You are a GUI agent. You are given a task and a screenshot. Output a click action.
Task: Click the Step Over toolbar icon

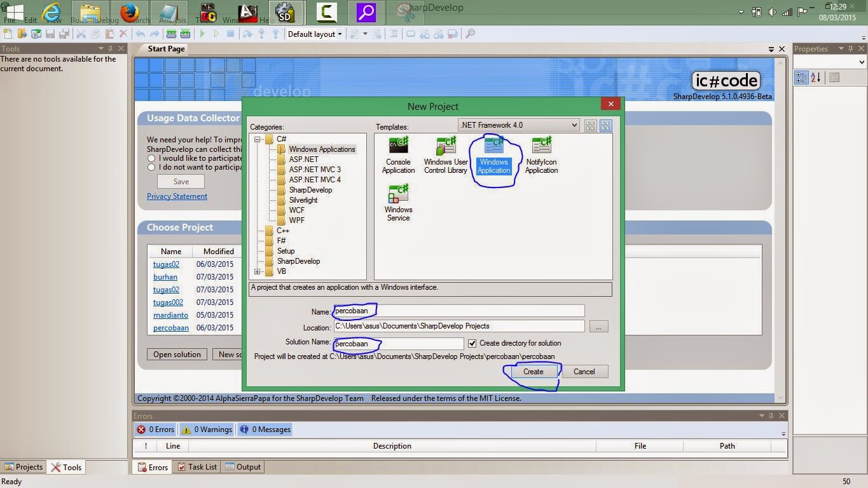point(247,34)
